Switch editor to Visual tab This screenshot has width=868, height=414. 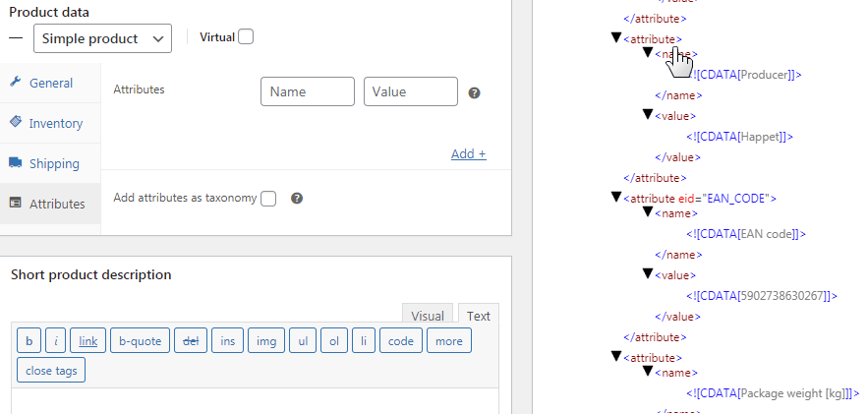428,316
